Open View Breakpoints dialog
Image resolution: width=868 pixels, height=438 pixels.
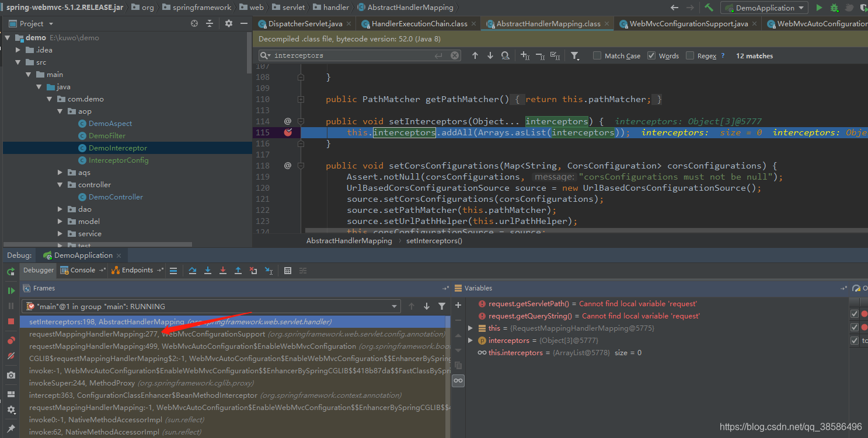click(x=11, y=340)
